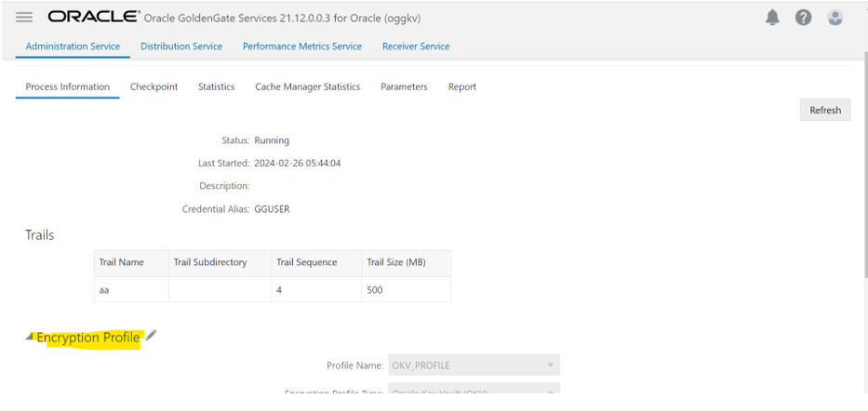
Task: Click the Trail Sequence column header
Action: [316, 263]
